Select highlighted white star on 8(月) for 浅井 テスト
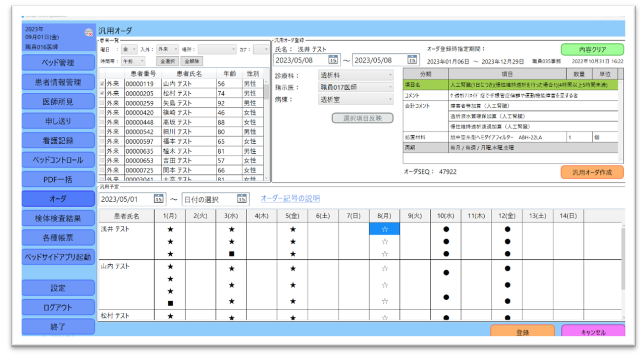The image size is (644, 355). coord(384,230)
